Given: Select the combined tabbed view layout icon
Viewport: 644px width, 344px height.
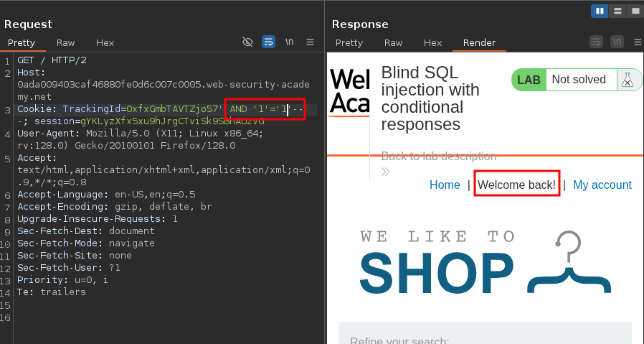Looking at the screenshot, I should click(x=634, y=11).
